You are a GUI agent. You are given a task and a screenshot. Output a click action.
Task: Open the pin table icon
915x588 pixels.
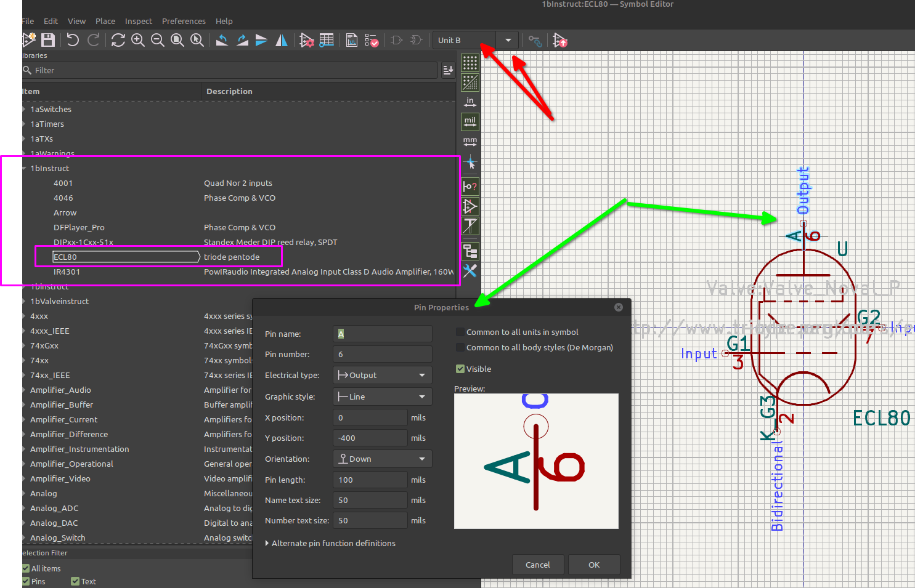tap(327, 41)
